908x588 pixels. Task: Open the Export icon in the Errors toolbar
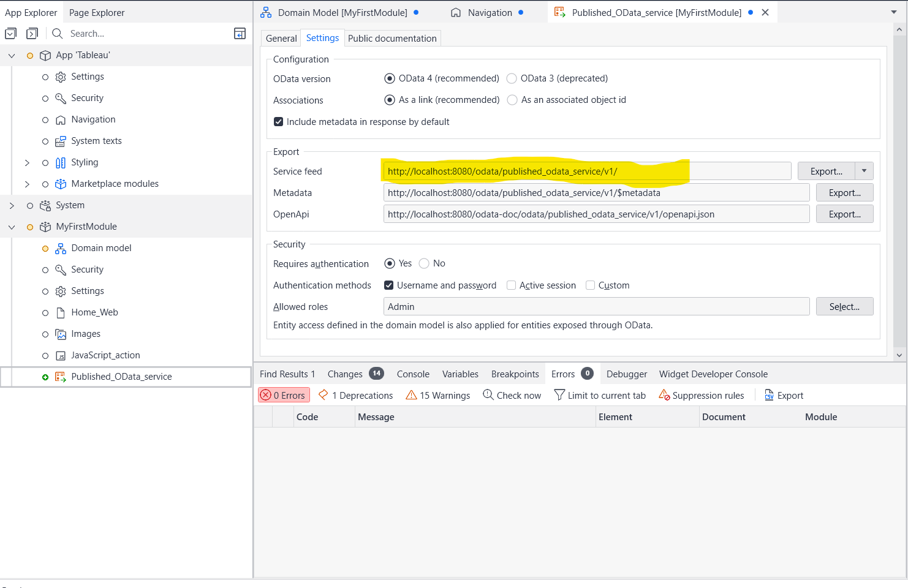[769, 395]
